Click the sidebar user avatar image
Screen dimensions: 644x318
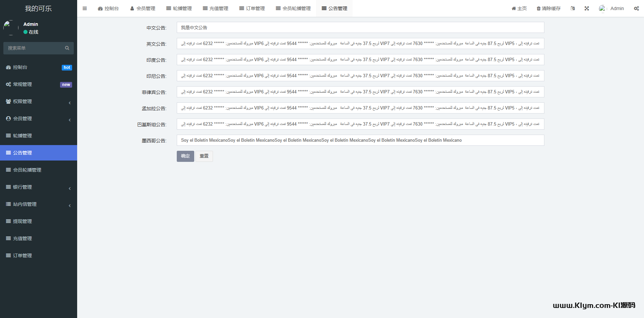tap(11, 28)
